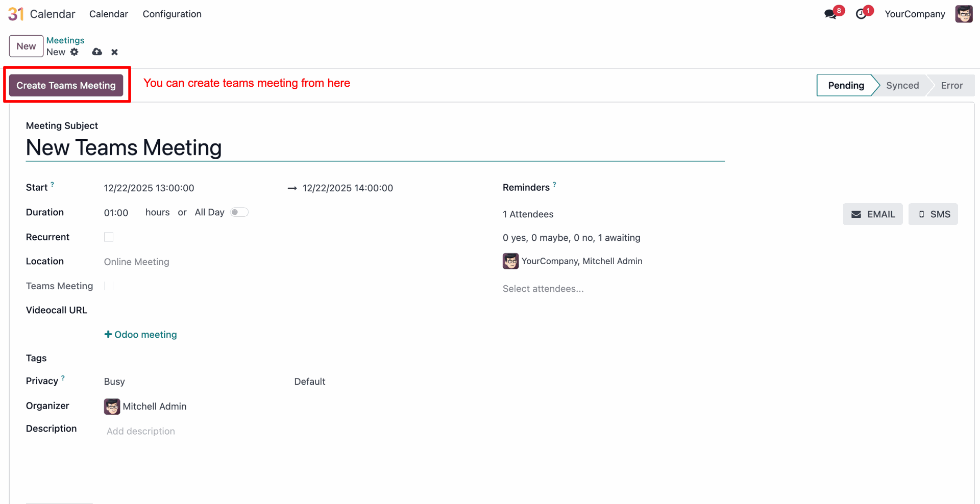This screenshot has height=504, width=980.
Task: Select the Synced status stage
Action: point(902,85)
